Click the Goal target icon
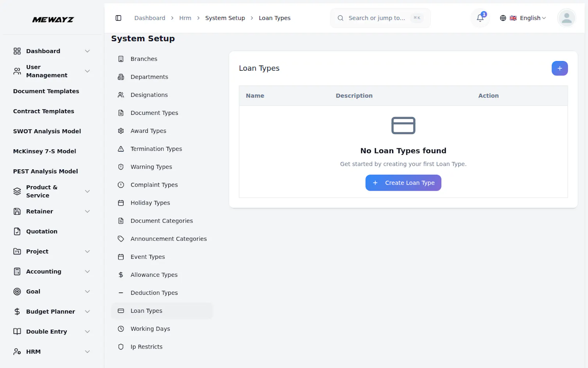This screenshot has height=368, width=588. pyautogui.click(x=17, y=292)
